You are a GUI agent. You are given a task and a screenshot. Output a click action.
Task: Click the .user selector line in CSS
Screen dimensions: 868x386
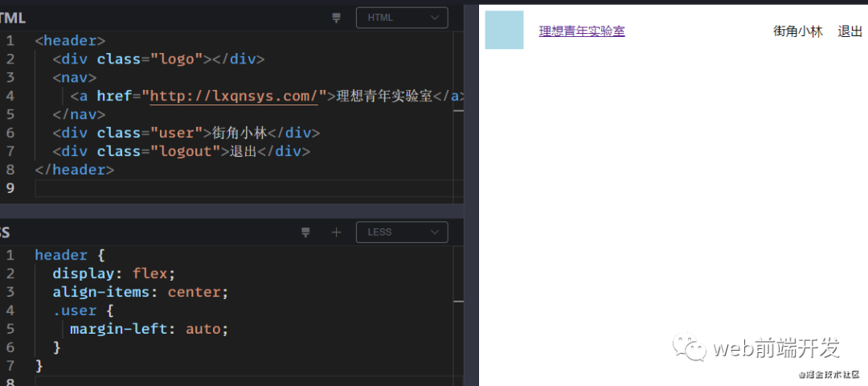(x=83, y=310)
